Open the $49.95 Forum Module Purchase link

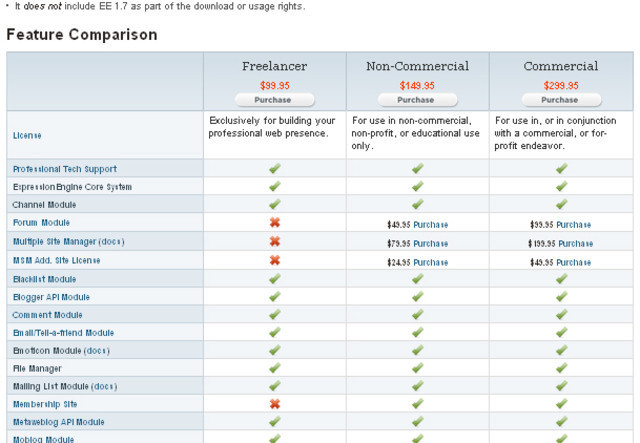pos(431,224)
